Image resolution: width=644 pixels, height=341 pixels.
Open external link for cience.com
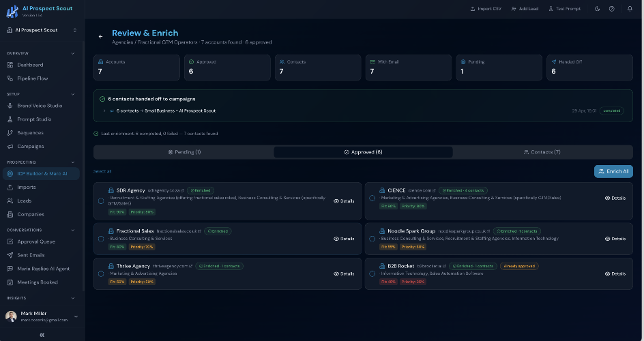[434, 191]
